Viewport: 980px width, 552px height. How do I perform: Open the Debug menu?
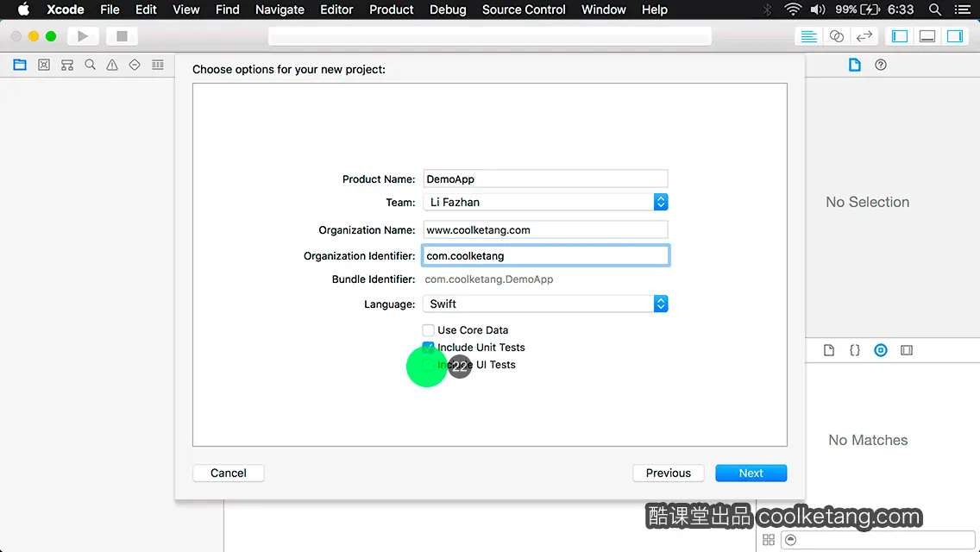click(448, 9)
